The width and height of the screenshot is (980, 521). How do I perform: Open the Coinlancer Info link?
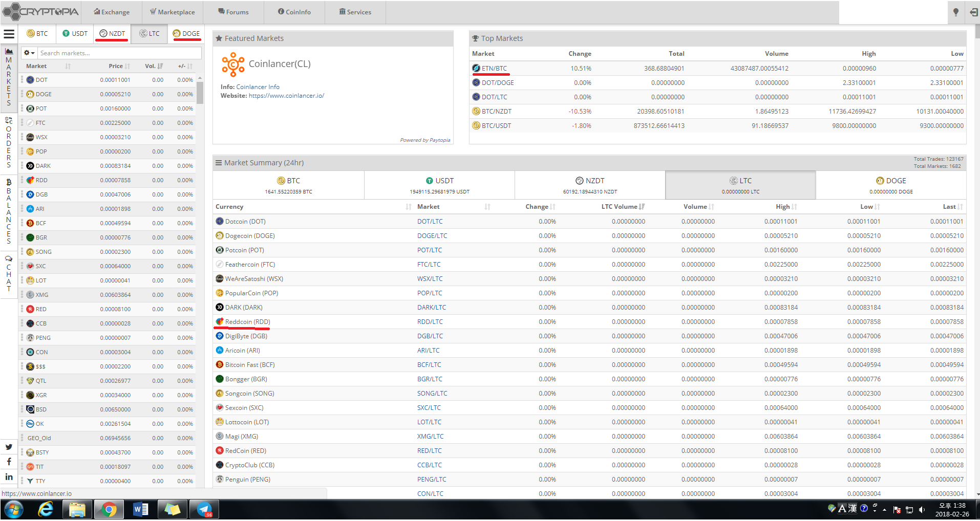pyautogui.click(x=258, y=86)
